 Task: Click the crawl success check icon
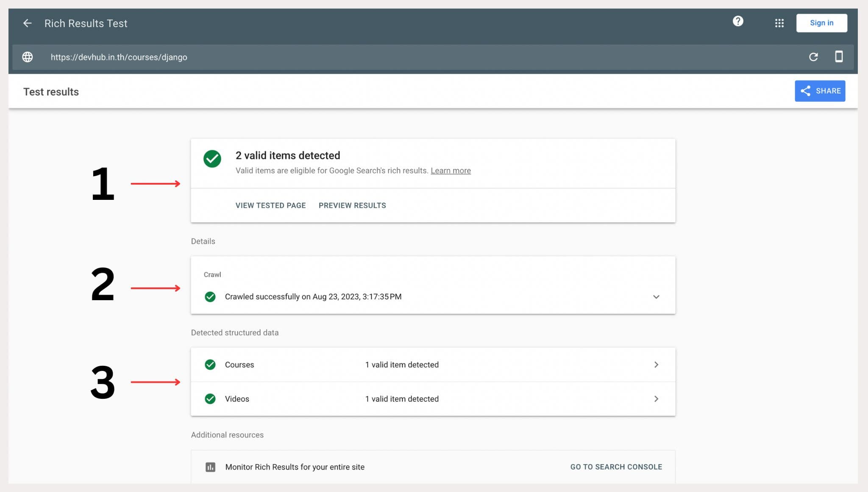pyautogui.click(x=210, y=297)
